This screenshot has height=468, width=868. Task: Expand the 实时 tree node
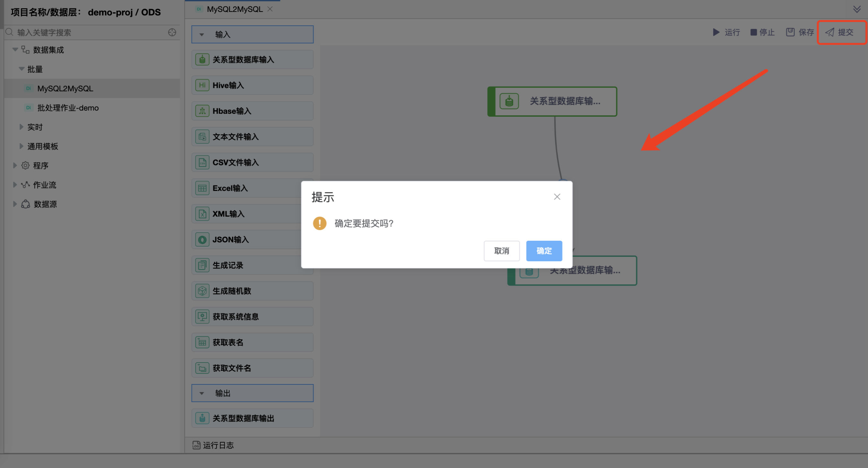(21, 127)
